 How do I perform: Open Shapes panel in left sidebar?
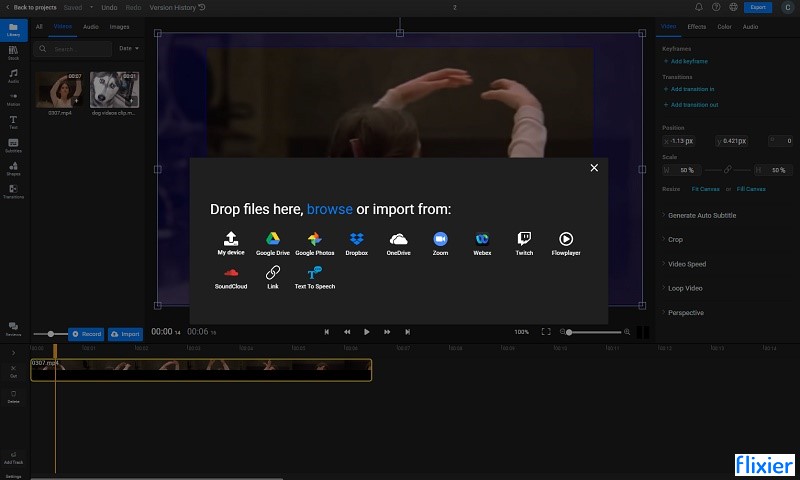pyautogui.click(x=13, y=168)
